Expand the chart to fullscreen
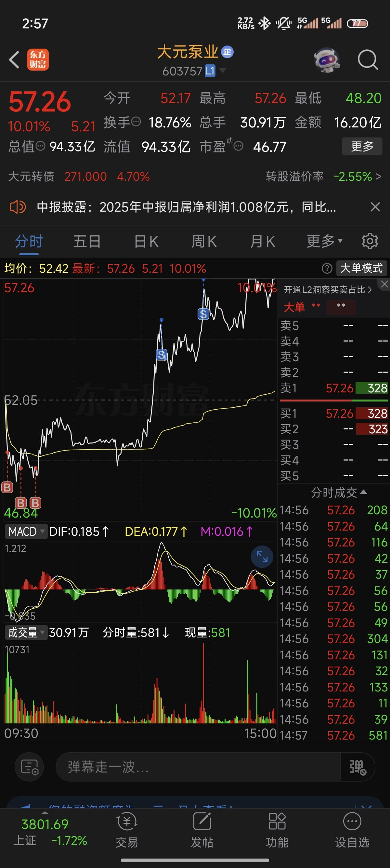This screenshot has height=868, width=390. 262,557
